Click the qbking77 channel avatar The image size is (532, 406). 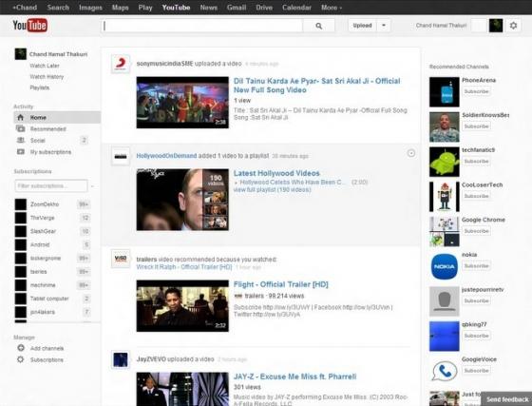click(x=445, y=337)
